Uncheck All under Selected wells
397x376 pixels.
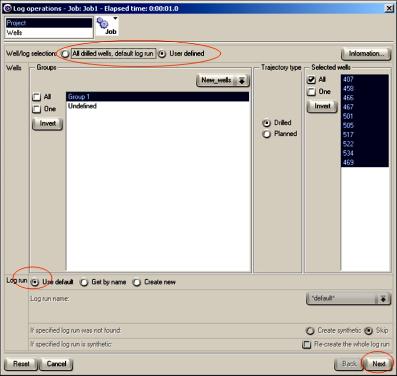(311, 80)
